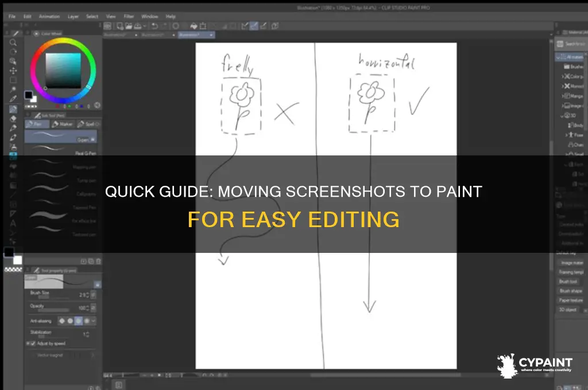This screenshot has width=588, height=390.
Task: Click the Fill bucket icon in command bar
Action: pyautogui.click(x=194, y=26)
